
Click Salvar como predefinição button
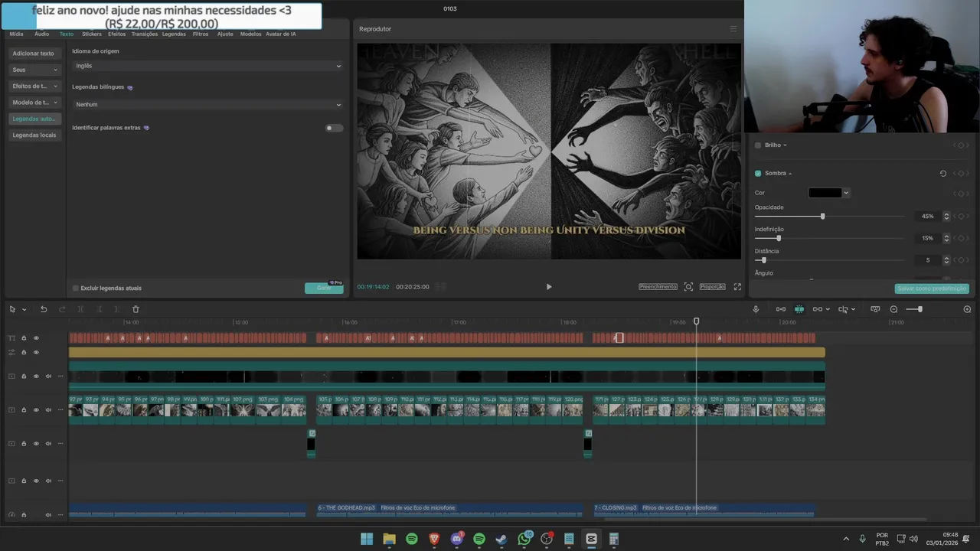point(932,289)
